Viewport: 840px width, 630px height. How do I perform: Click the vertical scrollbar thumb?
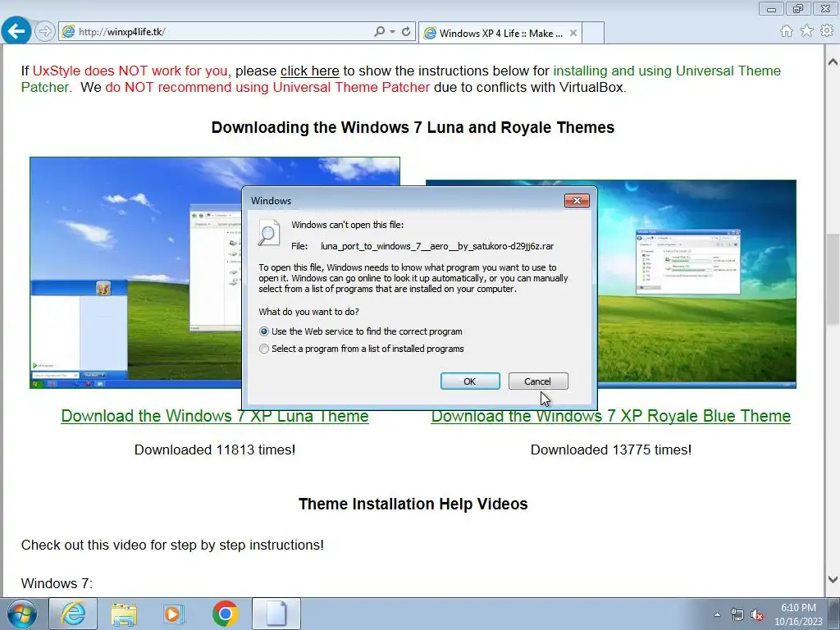click(833, 279)
